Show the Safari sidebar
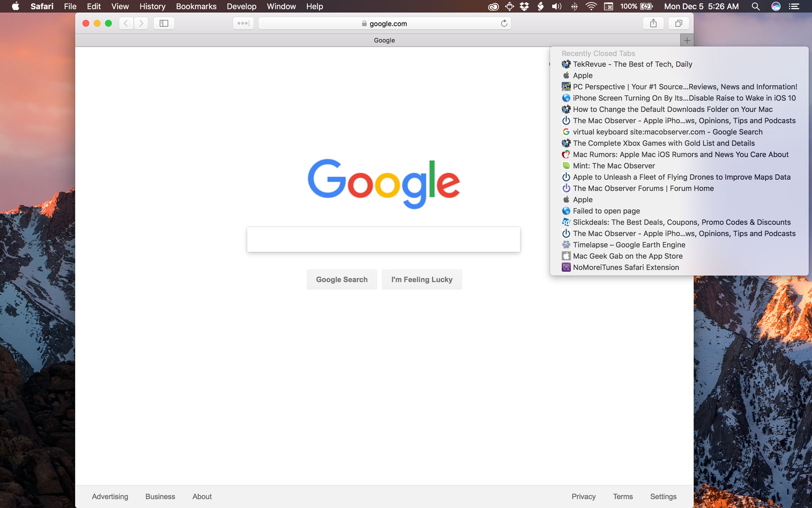 (x=164, y=23)
